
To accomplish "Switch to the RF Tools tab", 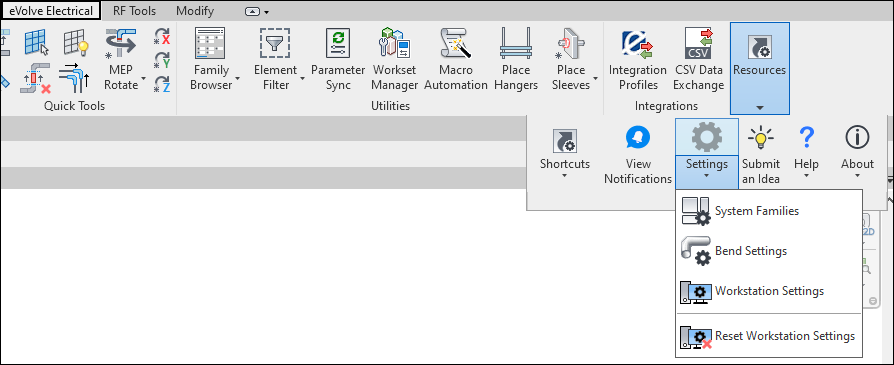I will coord(134,11).
